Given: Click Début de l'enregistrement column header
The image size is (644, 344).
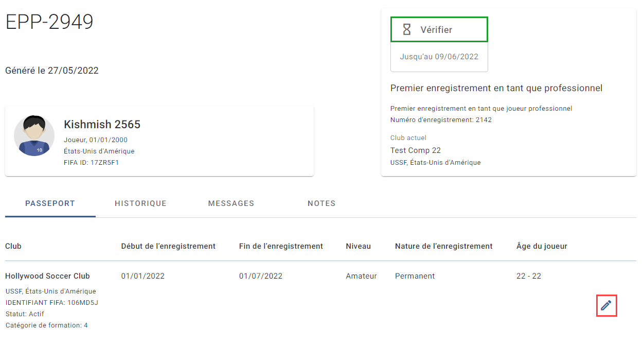Looking at the screenshot, I should pos(168,246).
